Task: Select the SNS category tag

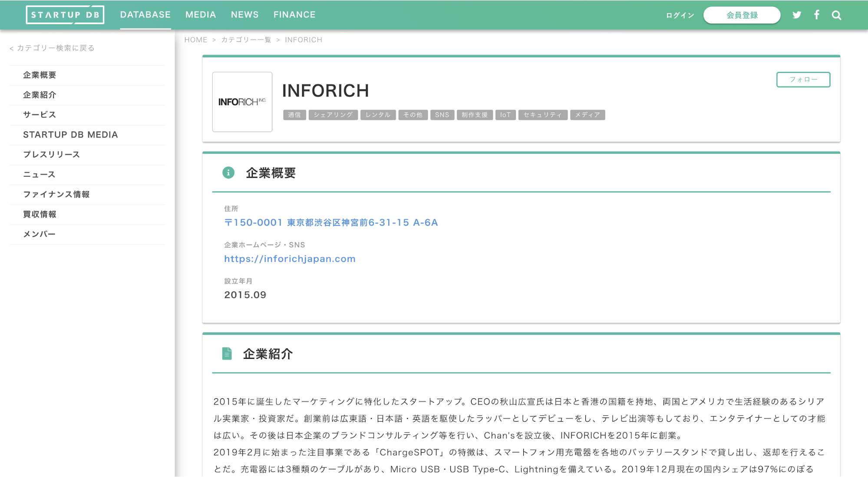Action: coord(442,115)
